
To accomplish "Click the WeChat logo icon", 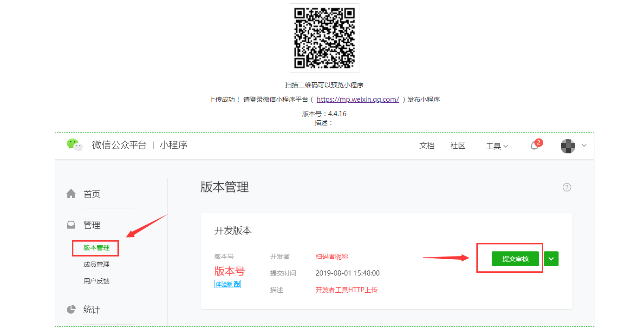I will coord(74,145).
